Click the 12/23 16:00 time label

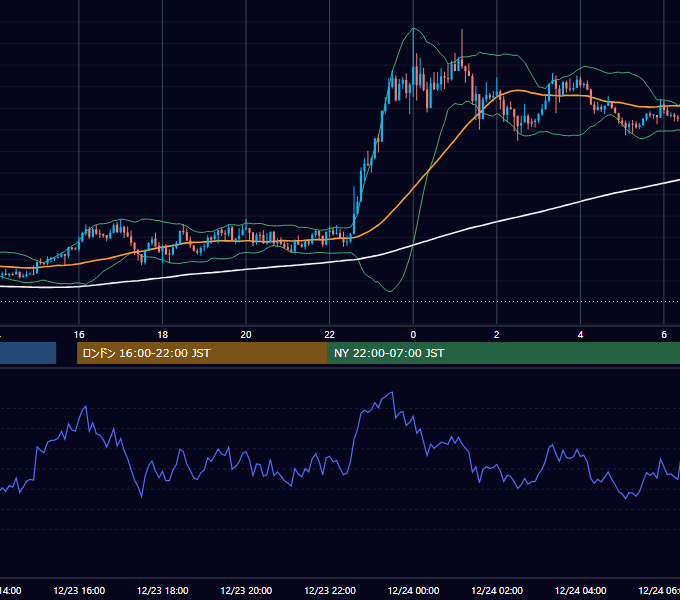pyautogui.click(x=79, y=590)
